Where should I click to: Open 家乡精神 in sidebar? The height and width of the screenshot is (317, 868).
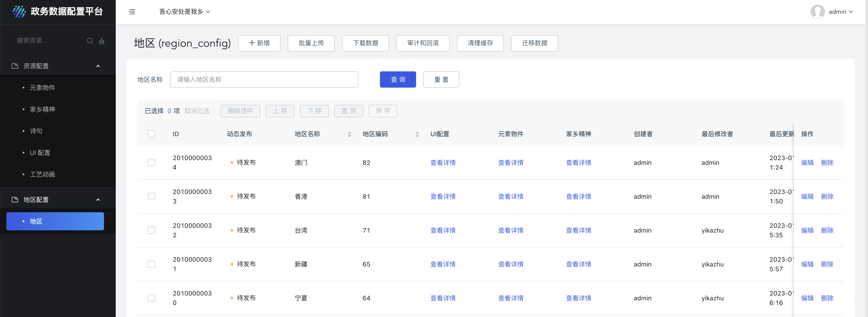[x=42, y=109]
